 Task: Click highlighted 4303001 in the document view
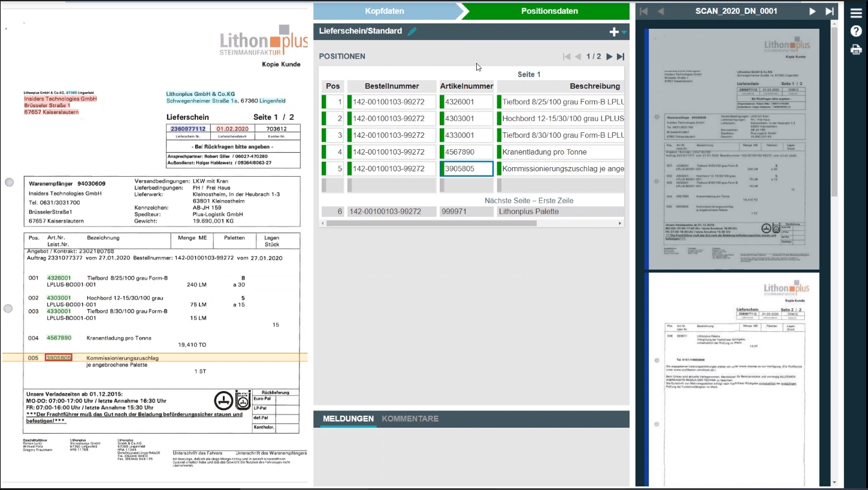click(x=59, y=298)
